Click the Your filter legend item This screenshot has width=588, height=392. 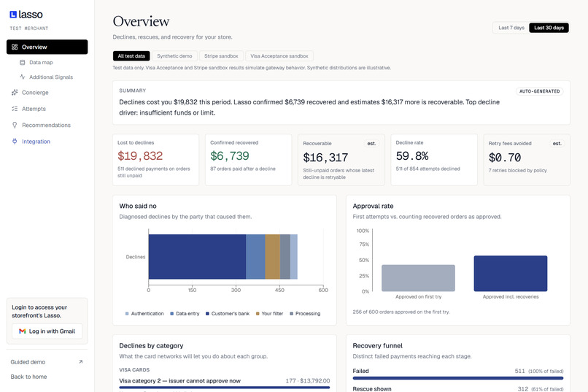[270, 314]
